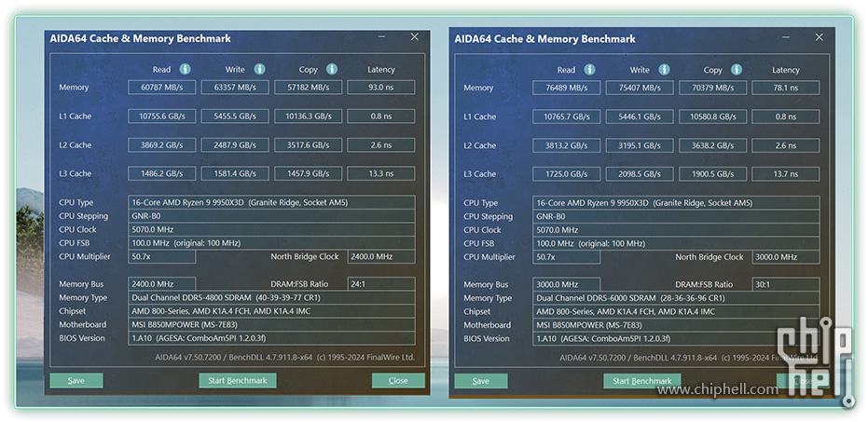Click CPU Stepping GNR-B0 in left window

pyautogui.click(x=271, y=216)
